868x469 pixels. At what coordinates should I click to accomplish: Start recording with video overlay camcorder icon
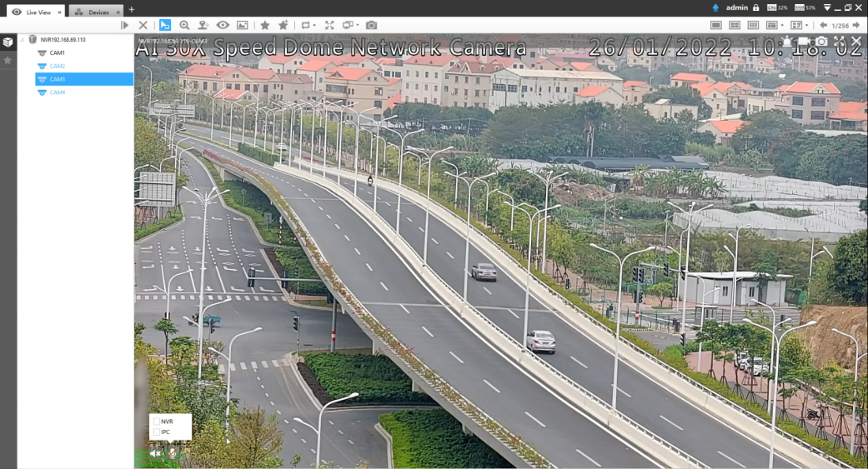click(804, 42)
